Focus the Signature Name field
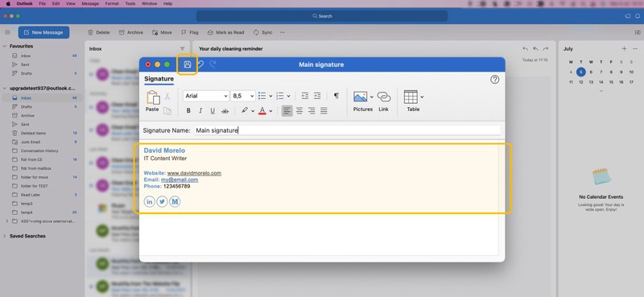This screenshot has width=644, height=297. coord(347,130)
